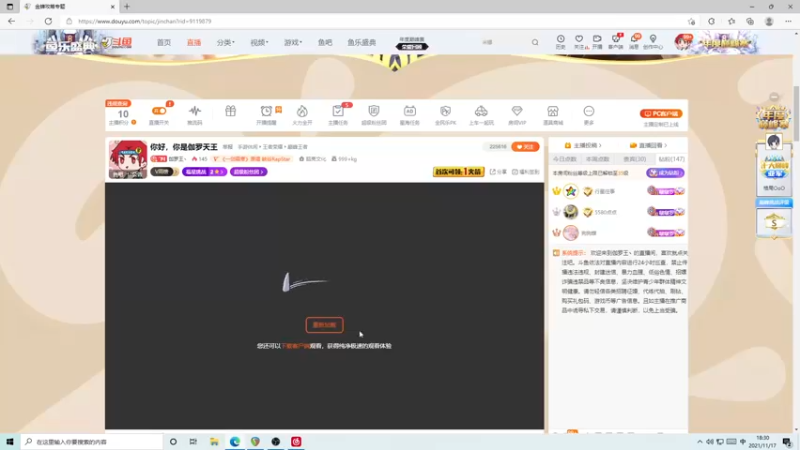Switch to the 贵宾(30) tab
The width and height of the screenshot is (800, 450).
[x=635, y=159]
